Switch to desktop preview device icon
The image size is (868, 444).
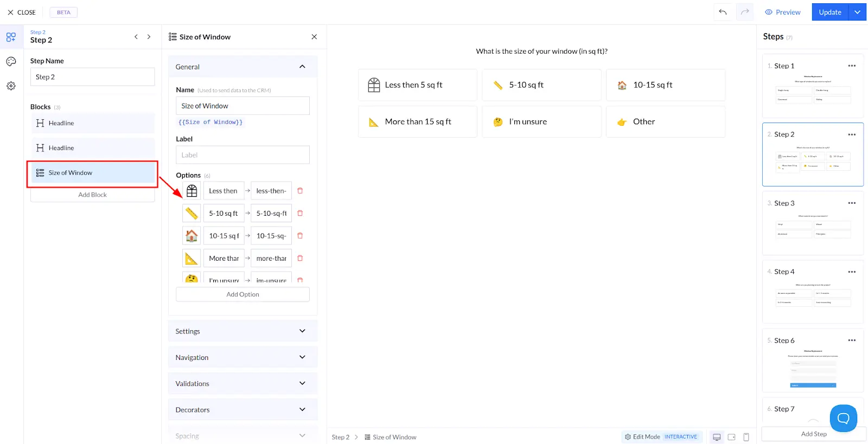point(717,437)
